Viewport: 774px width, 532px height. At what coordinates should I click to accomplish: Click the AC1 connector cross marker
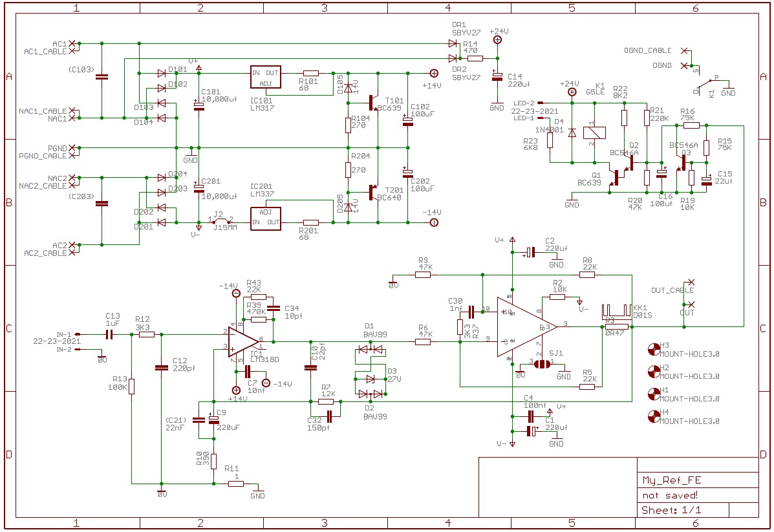(72, 43)
